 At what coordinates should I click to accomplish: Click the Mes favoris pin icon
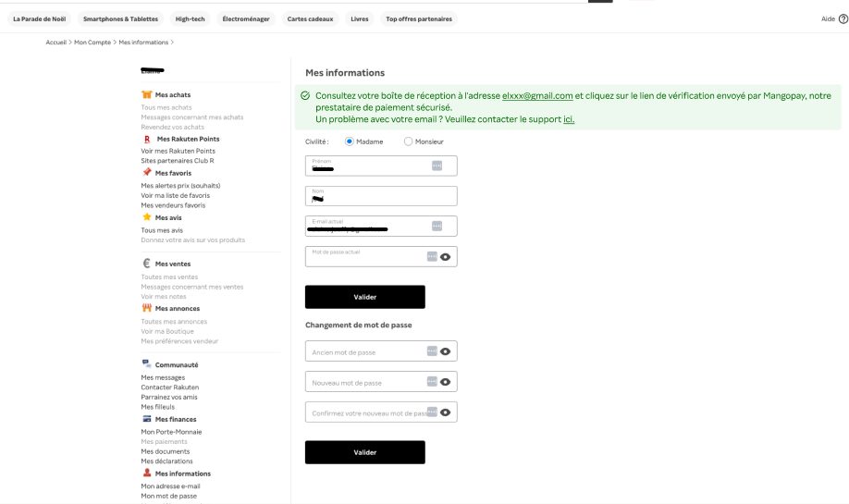[x=146, y=173]
